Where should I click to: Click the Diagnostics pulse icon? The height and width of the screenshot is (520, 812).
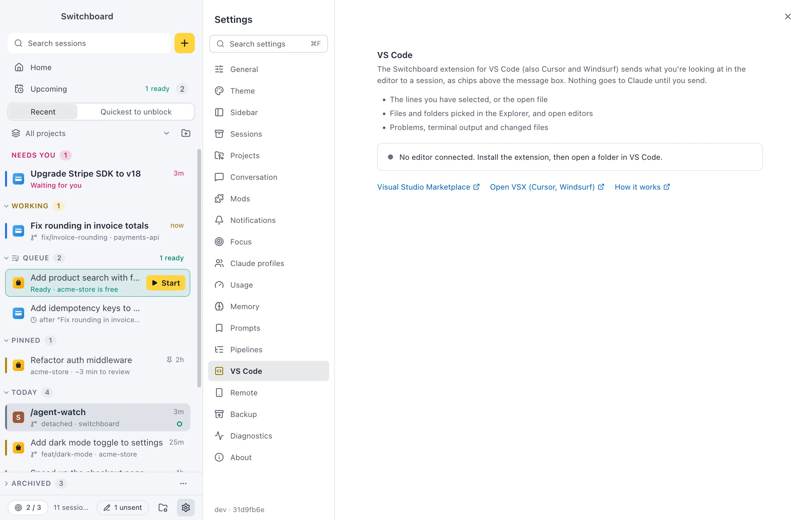coord(219,436)
